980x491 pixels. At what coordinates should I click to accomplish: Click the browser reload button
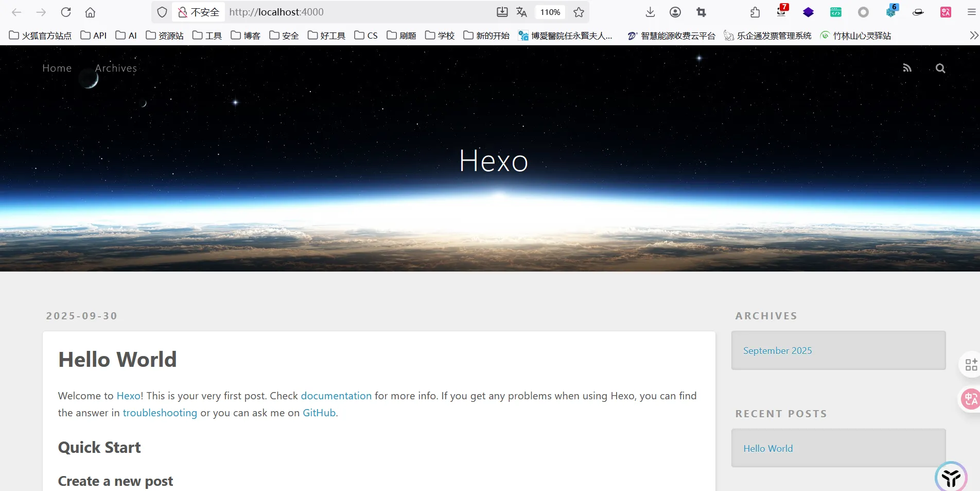[66, 12]
